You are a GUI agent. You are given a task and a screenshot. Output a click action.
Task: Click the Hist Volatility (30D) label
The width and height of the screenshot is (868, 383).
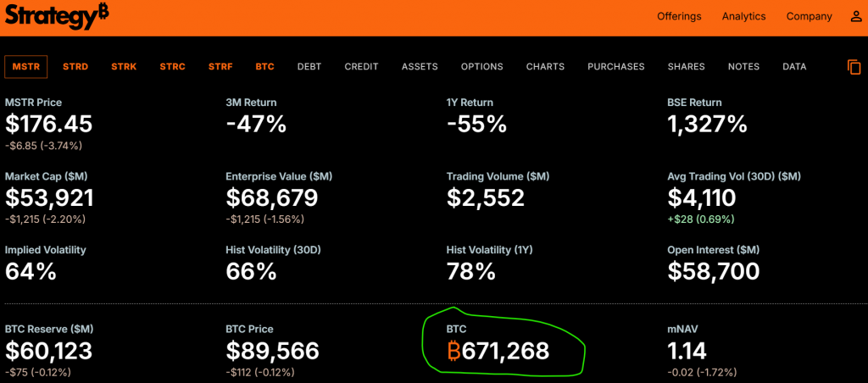[274, 250]
